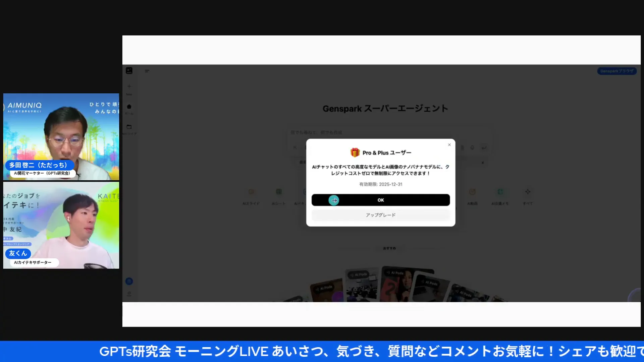Image resolution: width=644 pixels, height=362 pixels.
Task: Click the microphone icon in prompt box
Action: coord(472,147)
